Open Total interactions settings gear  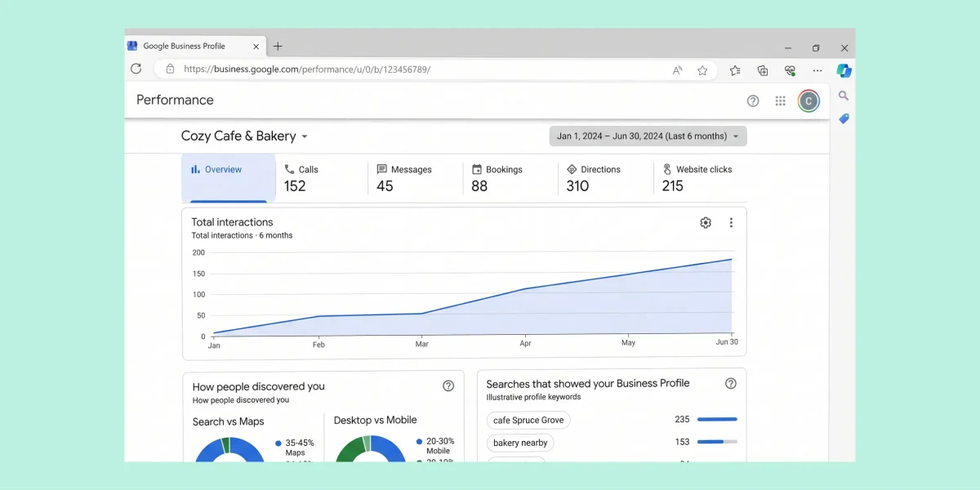(x=706, y=222)
